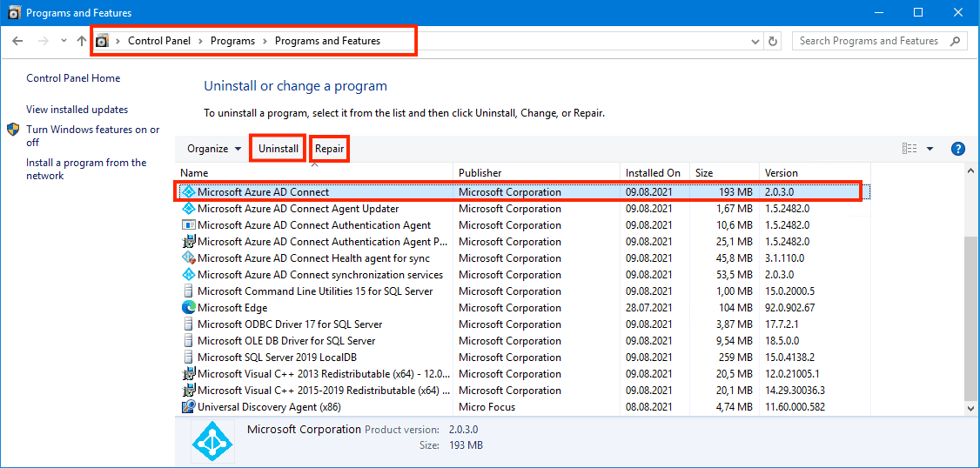Viewport: 980px width, 468px height.
Task: Sort by the Size column header
Action: pos(724,173)
